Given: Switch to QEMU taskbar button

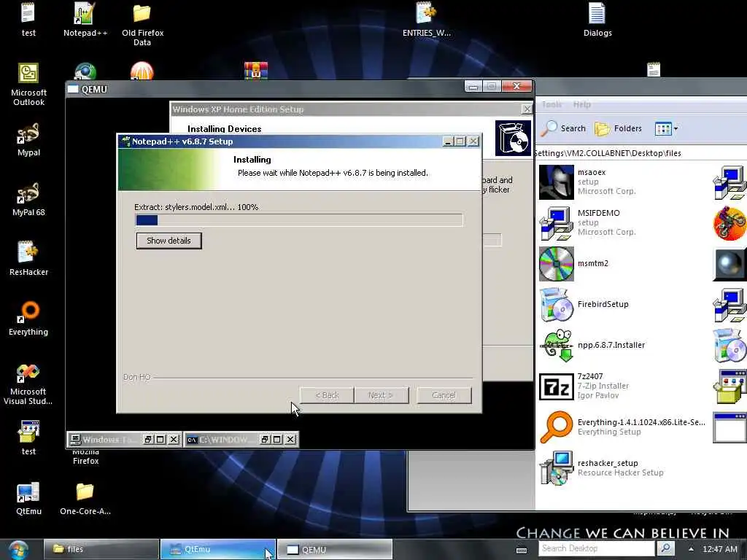Looking at the screenshot, I should coord(334,549).
